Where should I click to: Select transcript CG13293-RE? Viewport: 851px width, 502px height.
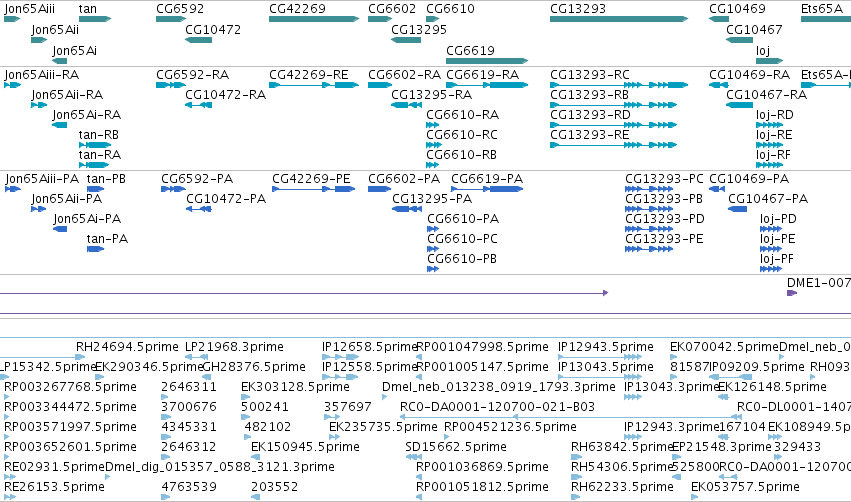pos(589,135)
